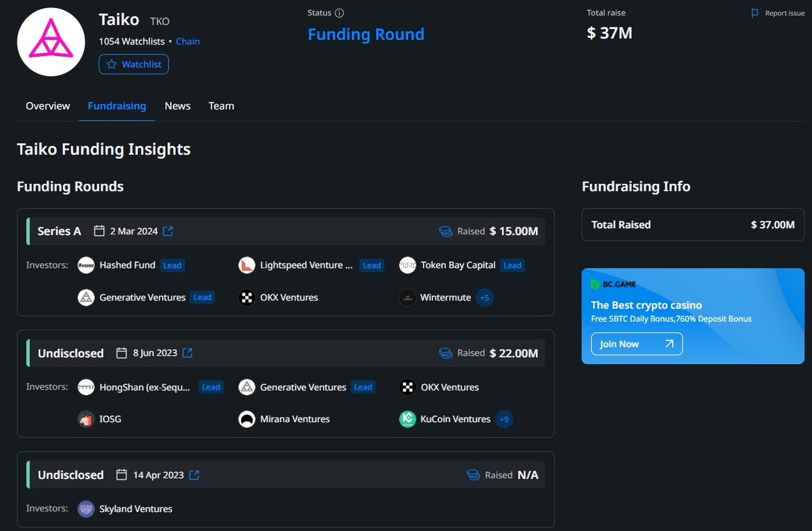
Task: Go to the Team tab
Action: [221, 106]
